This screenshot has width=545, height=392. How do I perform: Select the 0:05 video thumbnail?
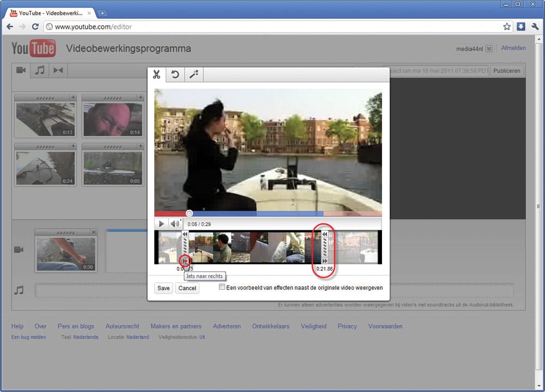point(113,168)
